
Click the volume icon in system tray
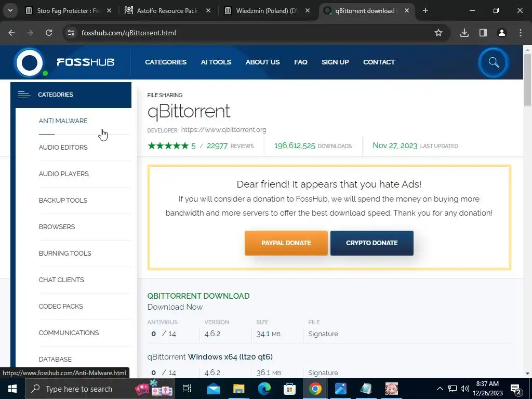[x=465, y=389]
